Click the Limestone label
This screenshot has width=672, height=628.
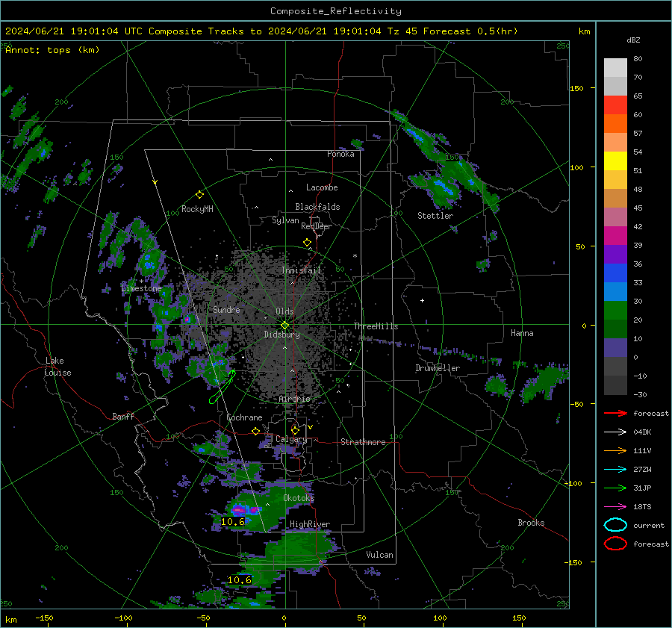click(141, 288)
